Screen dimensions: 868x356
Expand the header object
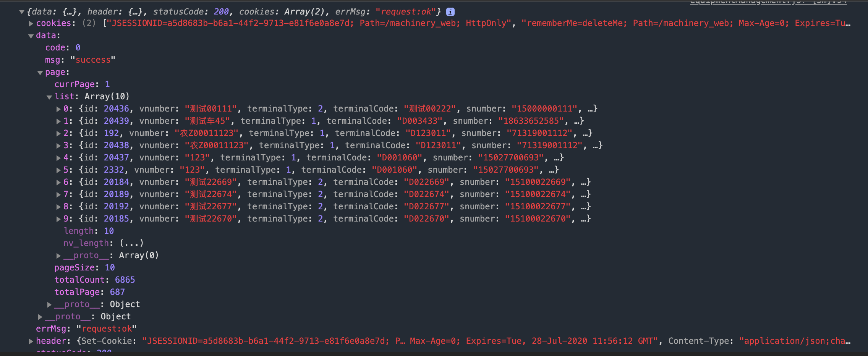(x=31, y=341)
